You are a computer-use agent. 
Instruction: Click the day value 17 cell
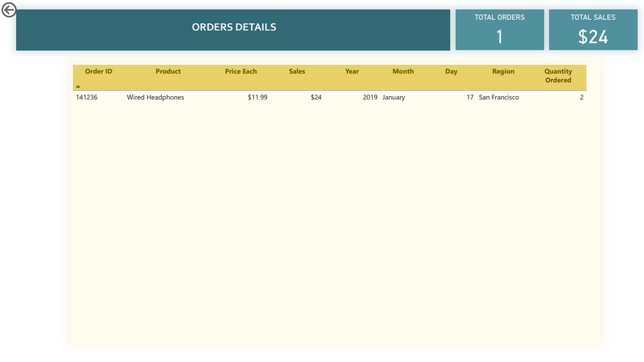pyautogui.click(x=470, y=97)
